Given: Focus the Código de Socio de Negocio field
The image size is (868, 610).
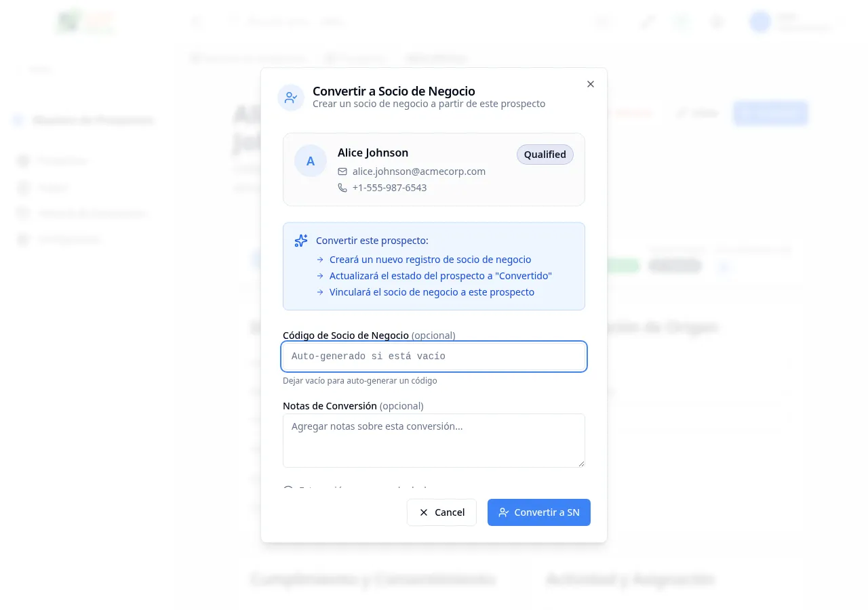Looking at the screenshot, I should click(x=434, y=357).
